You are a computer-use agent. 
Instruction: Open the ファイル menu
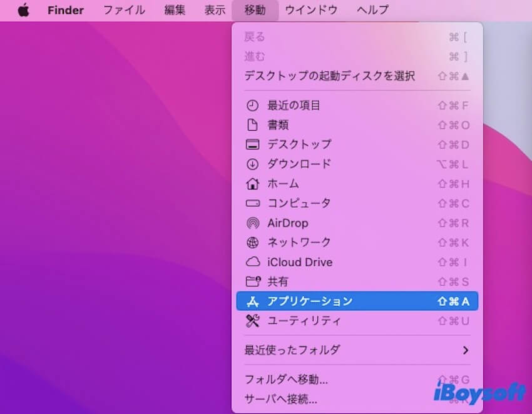(124, 10)
